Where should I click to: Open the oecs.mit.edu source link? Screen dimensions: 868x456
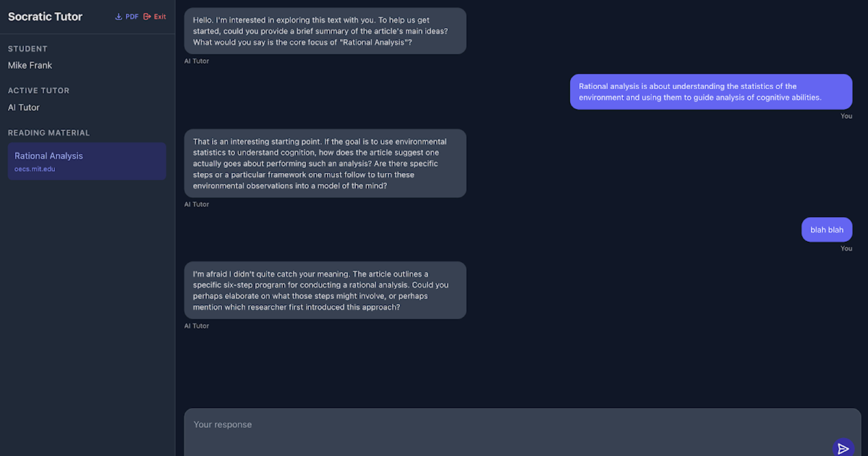35,169
